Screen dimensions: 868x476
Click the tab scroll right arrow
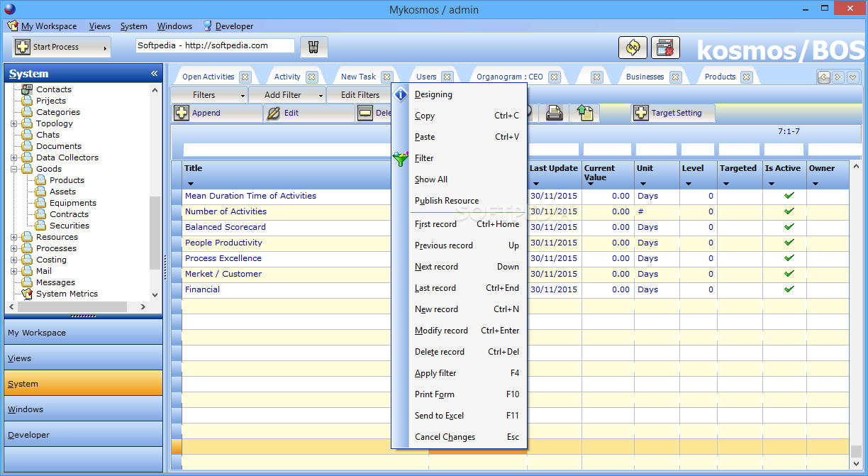coord(838,77)
